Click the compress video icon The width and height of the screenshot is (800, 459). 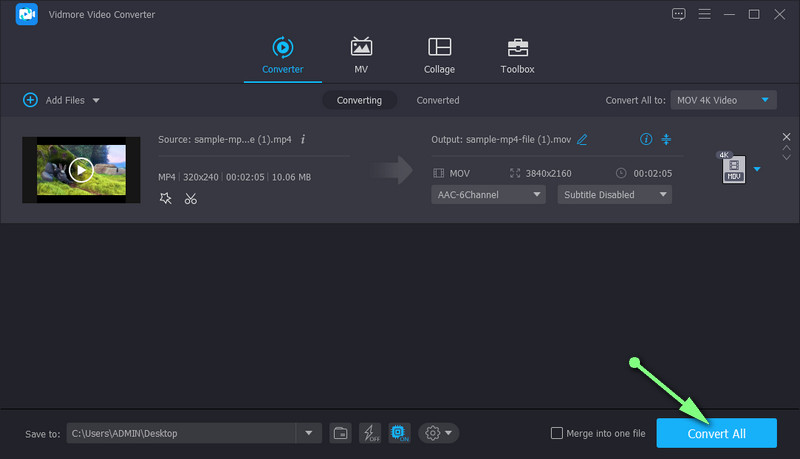[x=666, y=139]
